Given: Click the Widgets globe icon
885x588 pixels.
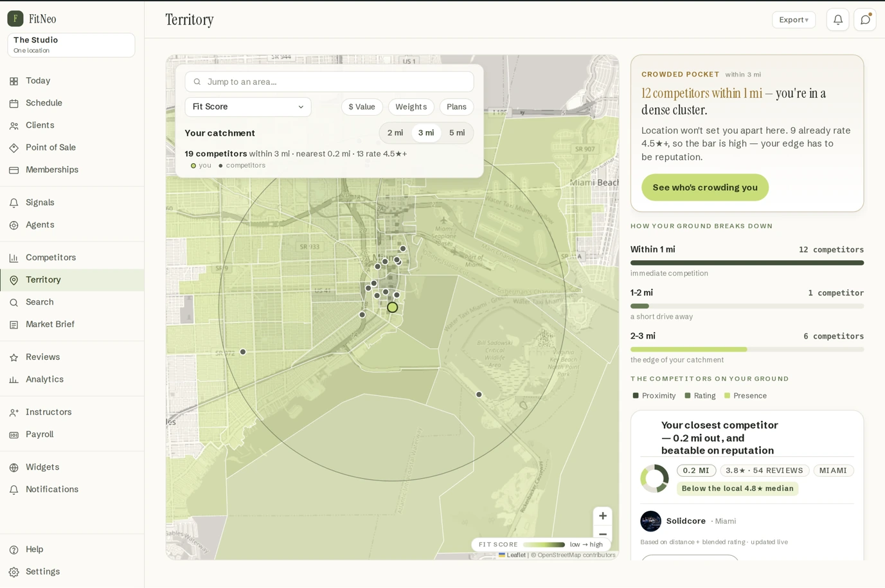Looking at the screenshot, I should (x=14, y=468).
